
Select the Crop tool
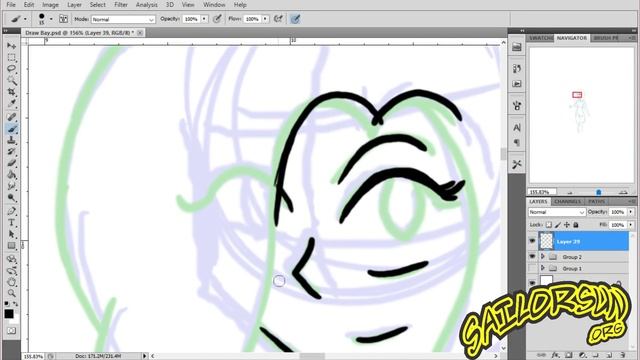point(11,92)
